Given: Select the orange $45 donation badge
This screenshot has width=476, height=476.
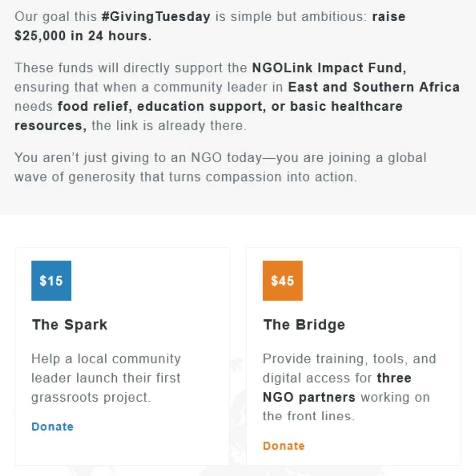Looking at the screenshot, I should 283,281.
